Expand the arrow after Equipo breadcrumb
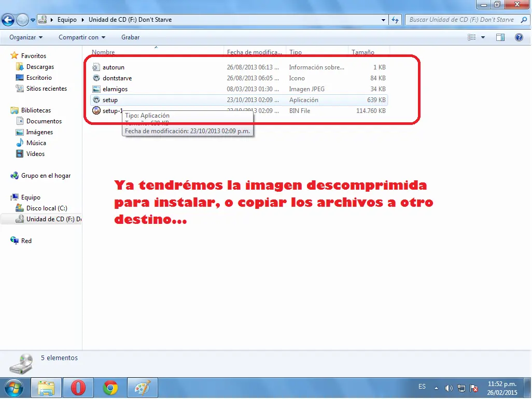This screenshot has height=399, width=532. [82, 20]
